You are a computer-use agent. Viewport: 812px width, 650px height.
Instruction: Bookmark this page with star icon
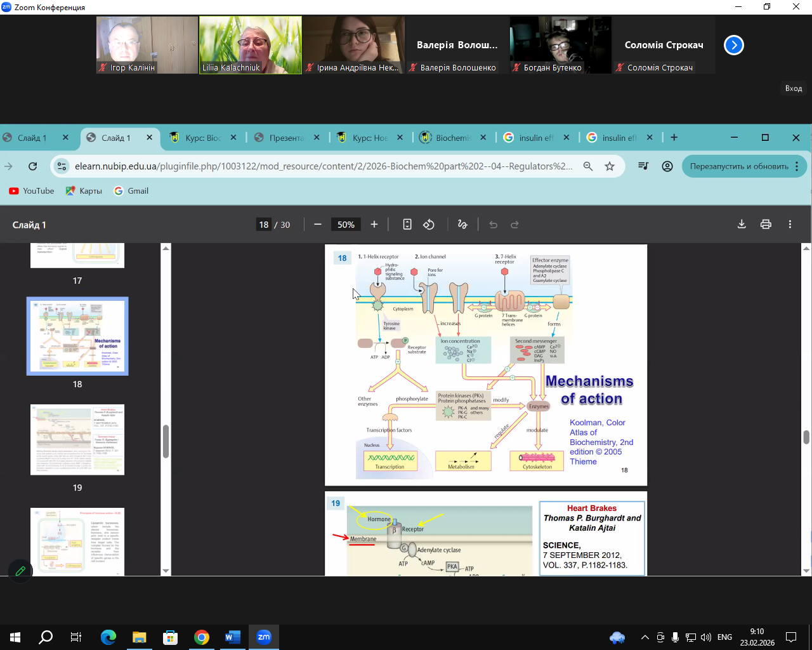point(610,166)
